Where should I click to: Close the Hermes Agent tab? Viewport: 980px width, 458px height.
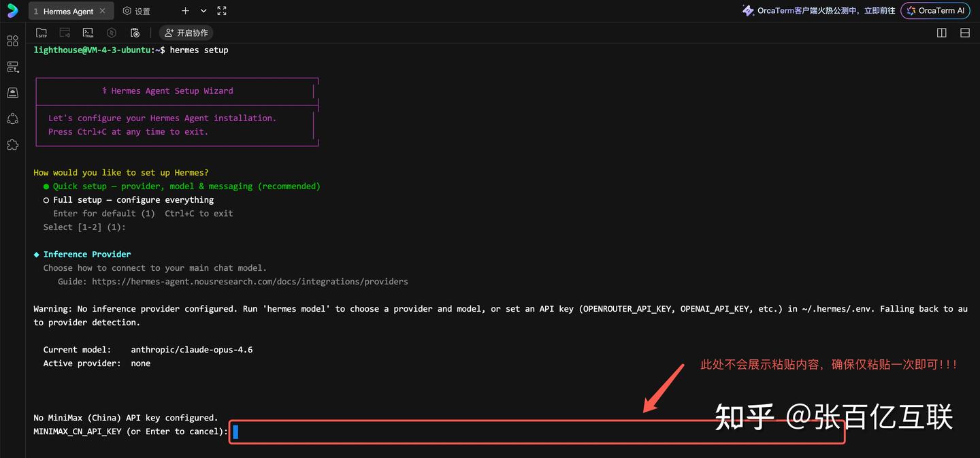coord(103,11)
